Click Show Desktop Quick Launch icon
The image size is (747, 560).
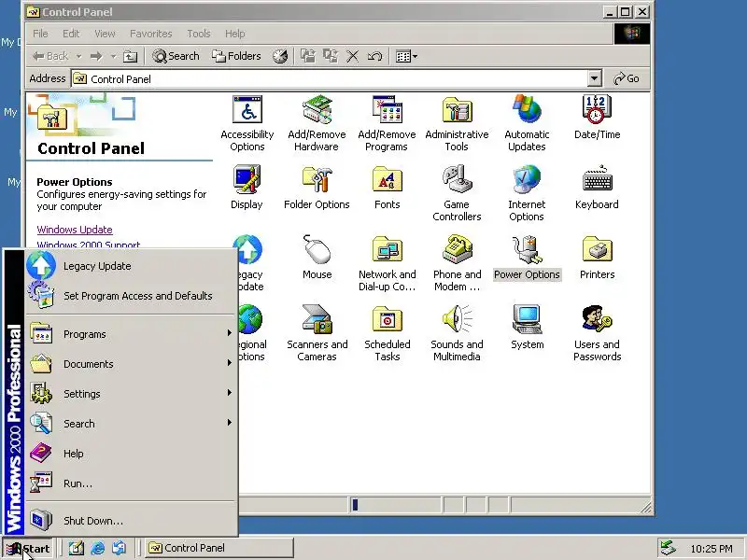(77, 548)
